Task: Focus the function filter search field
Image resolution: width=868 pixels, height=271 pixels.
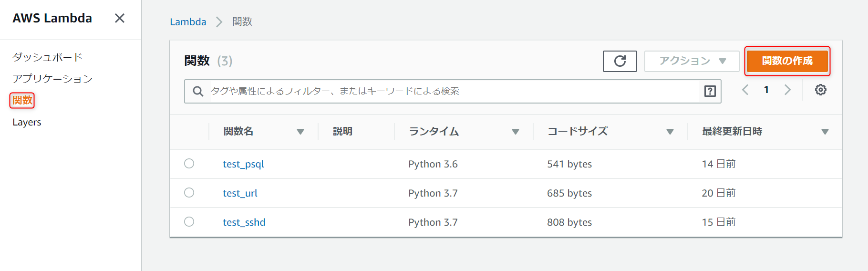Action: tap(453, 91)
